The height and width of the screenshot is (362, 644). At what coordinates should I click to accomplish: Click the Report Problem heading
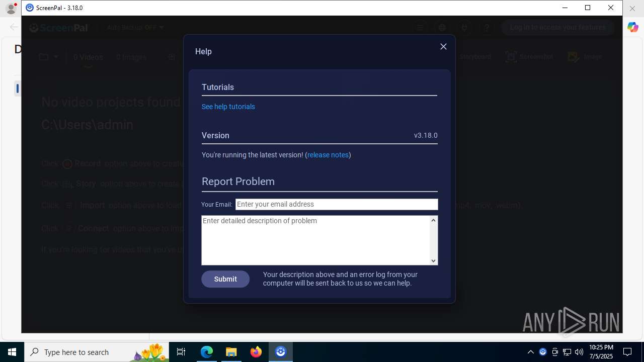tap(238, 182)
